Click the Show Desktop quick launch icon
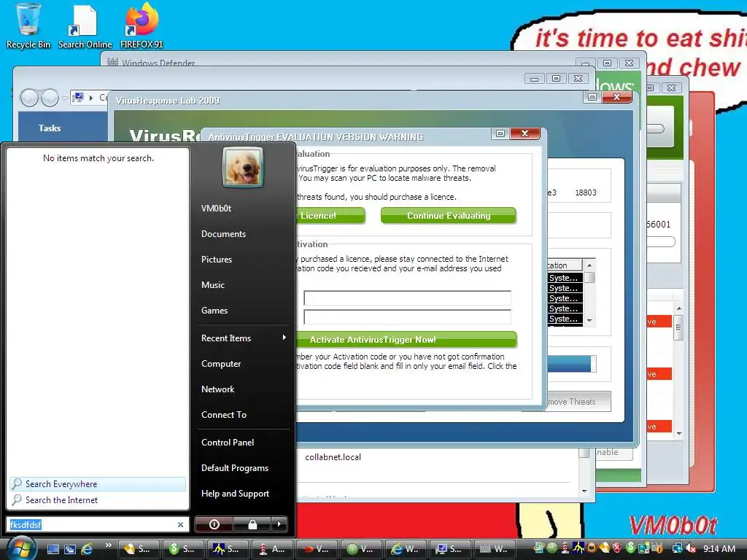This screenshot has width=747, height=560. pos(53,549)
